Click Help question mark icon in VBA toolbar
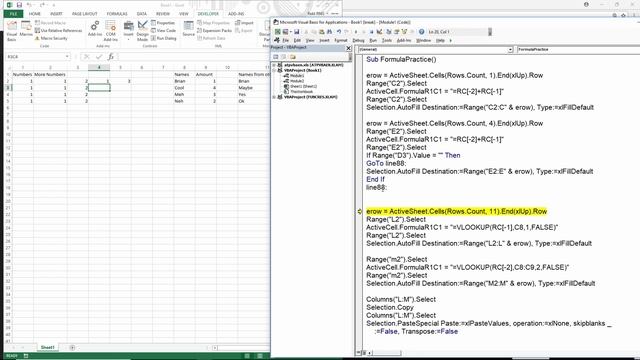The height and width of the screenshot is (360, 640). pyautogui.click(x=422, y=32)
